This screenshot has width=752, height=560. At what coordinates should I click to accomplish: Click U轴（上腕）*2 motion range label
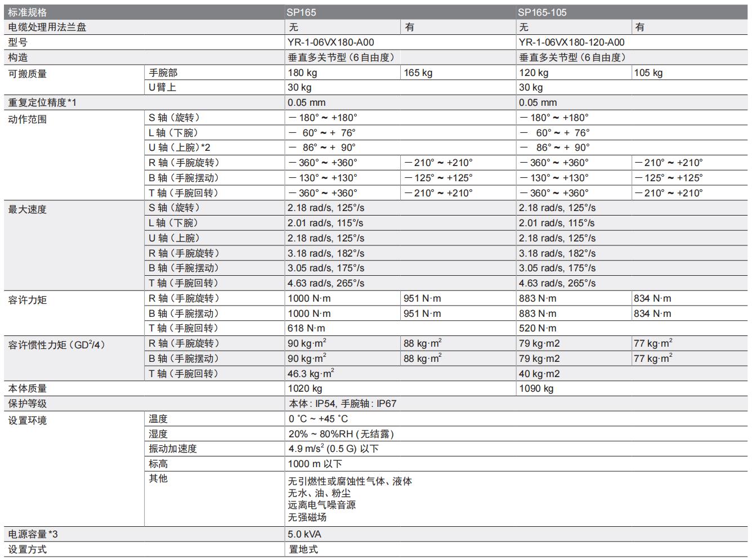(180, 147)
